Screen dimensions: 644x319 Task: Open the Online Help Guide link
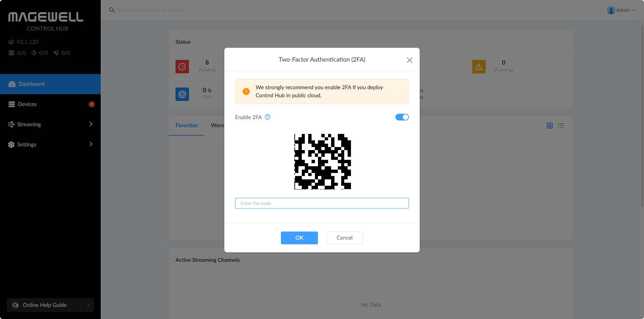(x=50, y=305)
